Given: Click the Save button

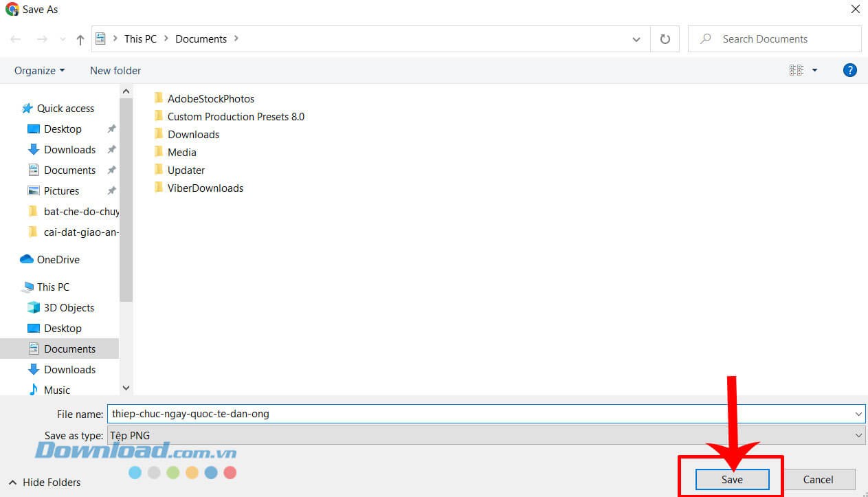Looking at the screenshot, I should click(732, 479).
